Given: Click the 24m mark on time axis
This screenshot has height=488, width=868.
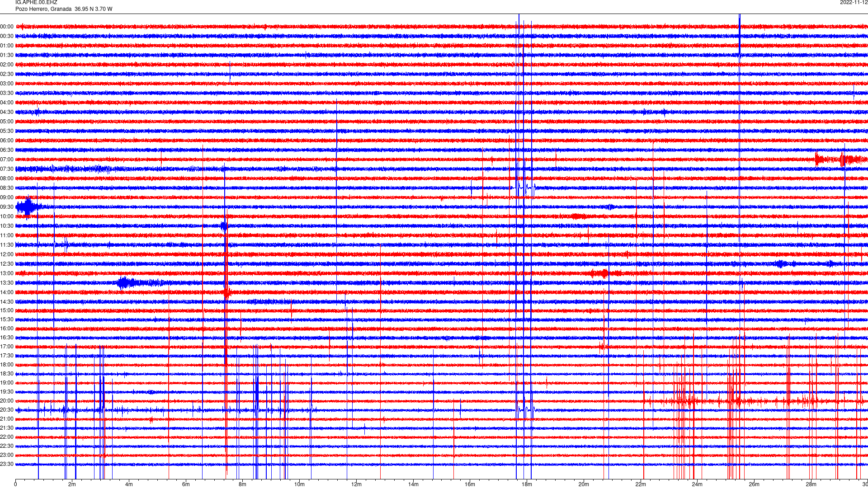Looking at the screenshot, I should (697, 484).
